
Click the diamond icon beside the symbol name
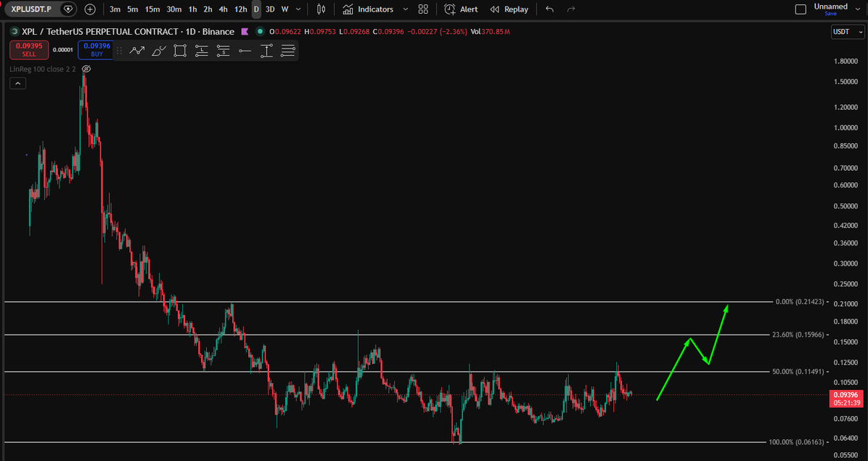pos(68,9)
